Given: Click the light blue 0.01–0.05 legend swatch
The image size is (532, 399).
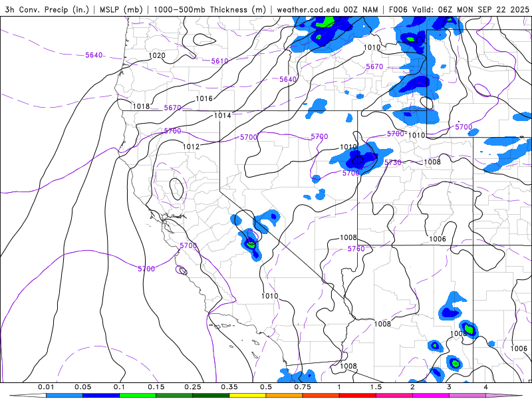Looking at the screenshot, I should (x=65, y=396).
